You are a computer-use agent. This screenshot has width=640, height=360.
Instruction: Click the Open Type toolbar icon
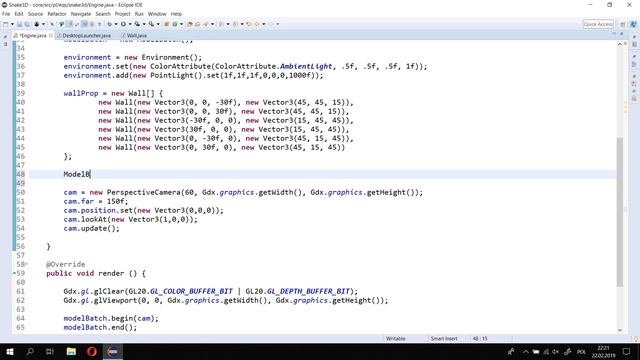[189, 24]
